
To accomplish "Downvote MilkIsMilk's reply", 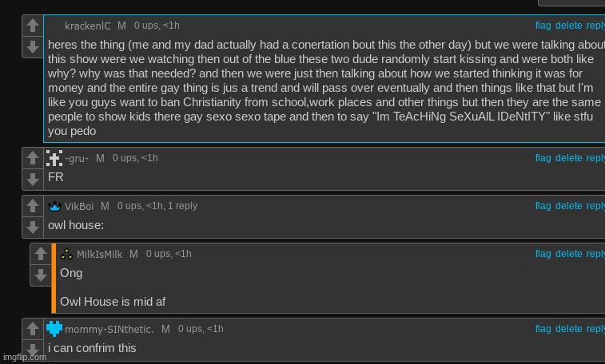I will [x=41, y=275].
